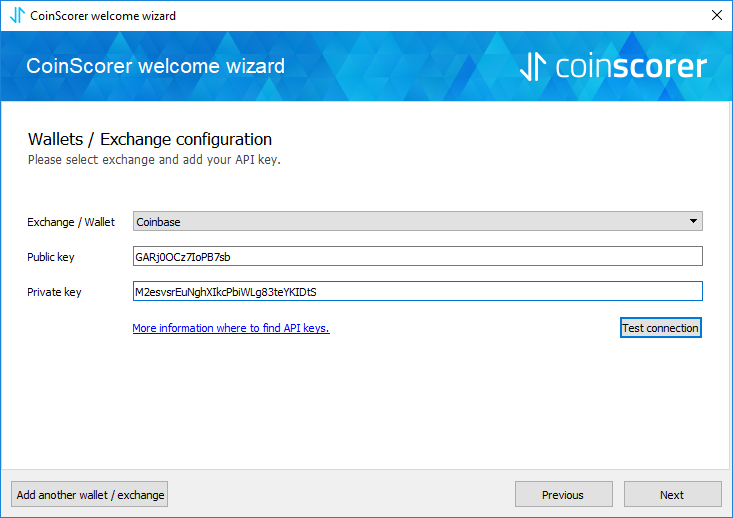This screenshot has width=733, height=518.
Task: Click the Public key label
Action: tap(51, 257)
